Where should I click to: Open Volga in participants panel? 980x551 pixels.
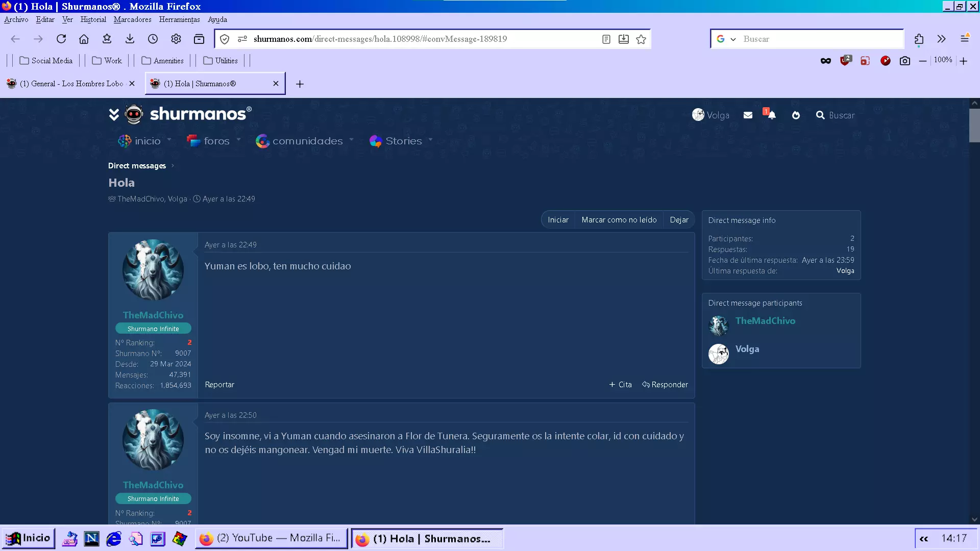(x=747, y=349)
